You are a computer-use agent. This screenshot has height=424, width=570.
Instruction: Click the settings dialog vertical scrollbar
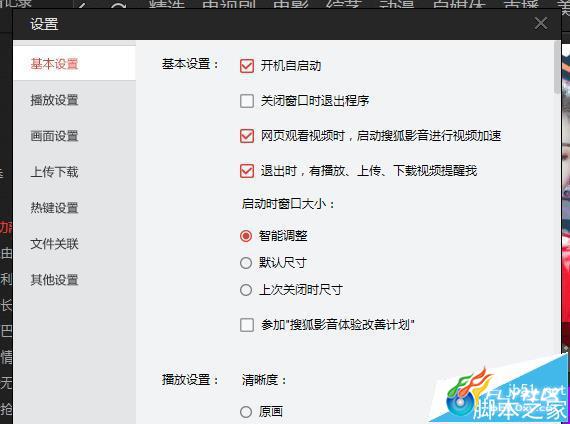point(557,67)
